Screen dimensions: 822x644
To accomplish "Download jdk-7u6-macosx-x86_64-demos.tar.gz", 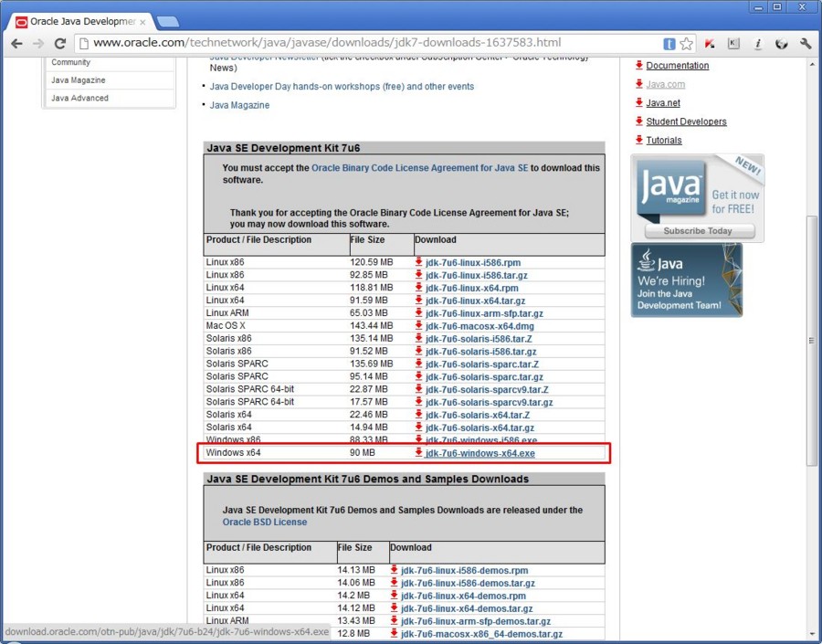I will click(x=481, y=634).
